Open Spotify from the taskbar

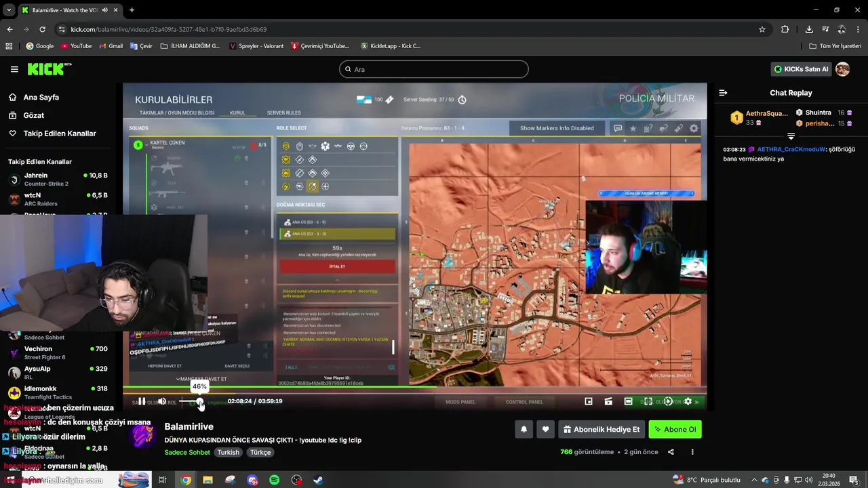tap(275, 480)
